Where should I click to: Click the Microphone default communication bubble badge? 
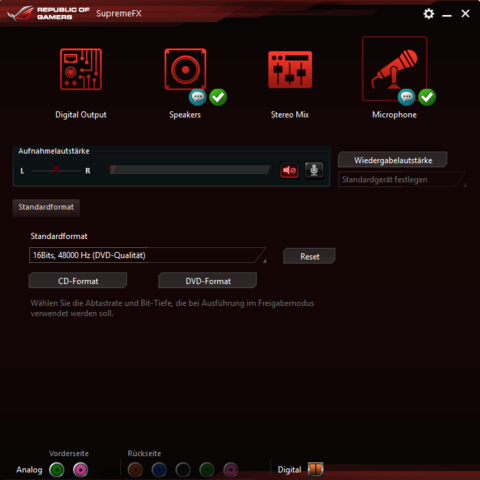[x=407, y=97]
